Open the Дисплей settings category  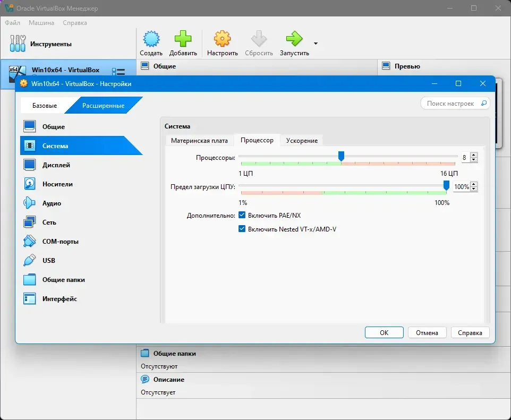81,165
